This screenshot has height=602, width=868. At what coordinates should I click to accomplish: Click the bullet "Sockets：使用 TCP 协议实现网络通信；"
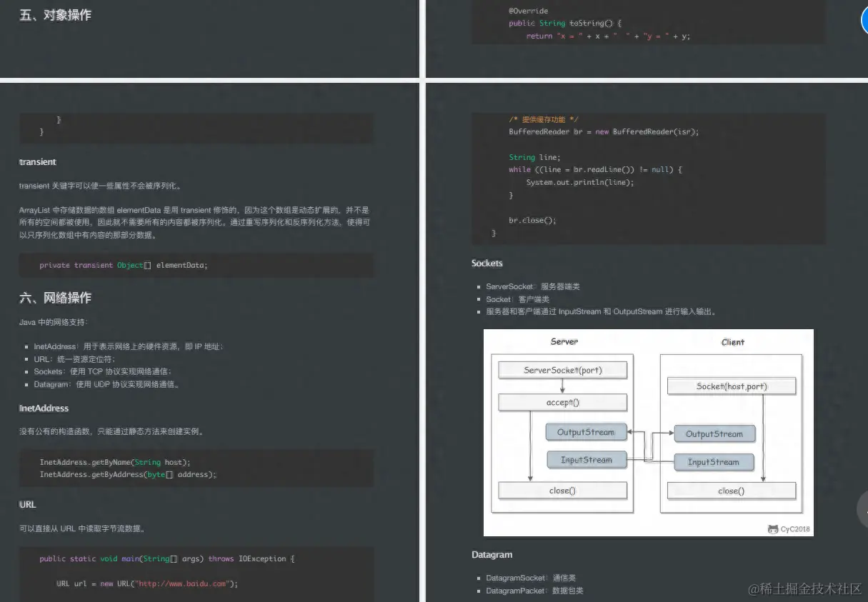pyautogui.click(x=103, y=371)
